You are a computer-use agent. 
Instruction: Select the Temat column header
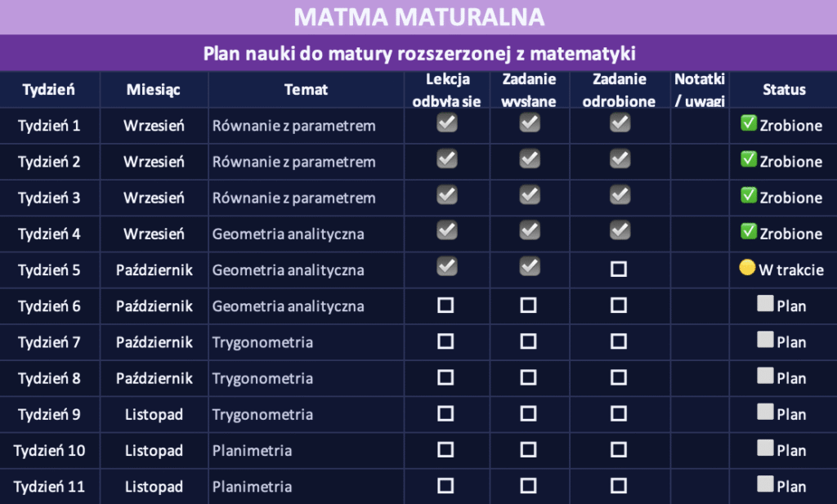307,90
